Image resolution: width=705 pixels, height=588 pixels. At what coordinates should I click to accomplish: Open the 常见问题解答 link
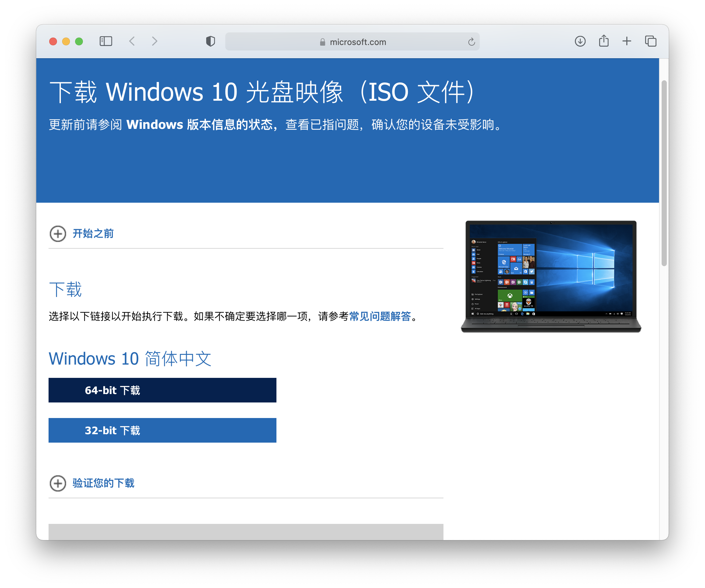[x=380, y=316]
